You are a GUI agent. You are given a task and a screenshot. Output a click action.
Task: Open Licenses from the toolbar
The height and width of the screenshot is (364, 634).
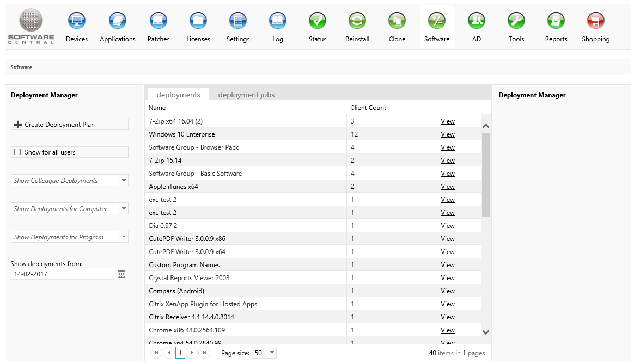198,22
